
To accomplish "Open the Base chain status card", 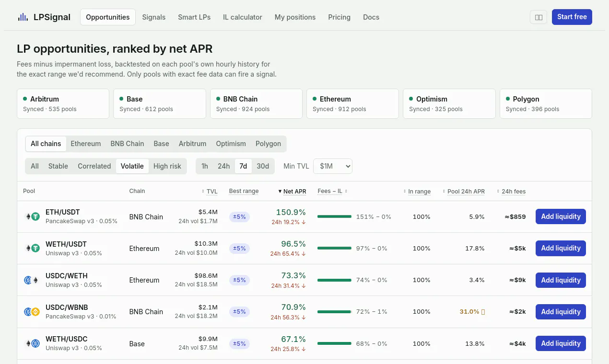I will pyautogui.click(x=160, y=103).
